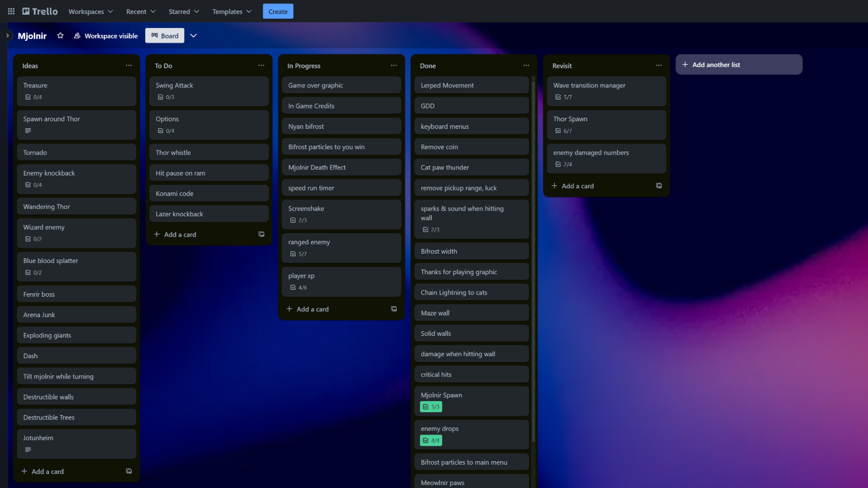Click create-from-template icon in Revisit list
This screenshot has width=868, height=488.
(x=659, y=186)
